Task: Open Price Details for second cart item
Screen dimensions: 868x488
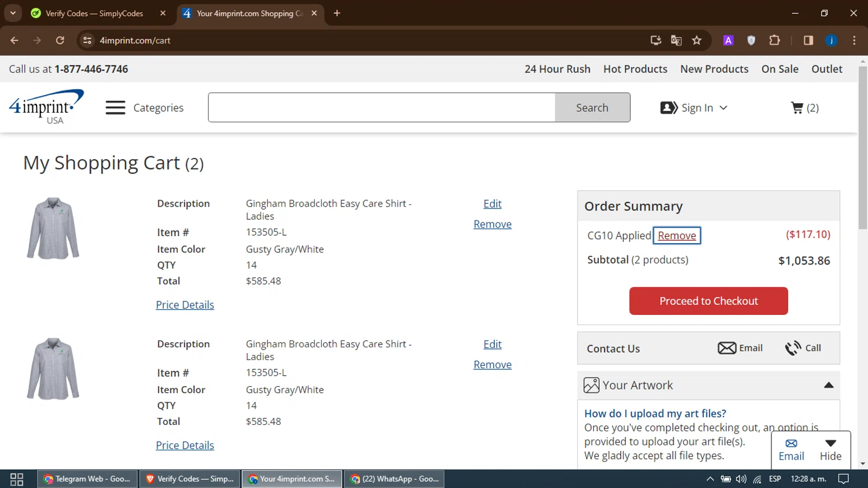Action: (185, 446)
